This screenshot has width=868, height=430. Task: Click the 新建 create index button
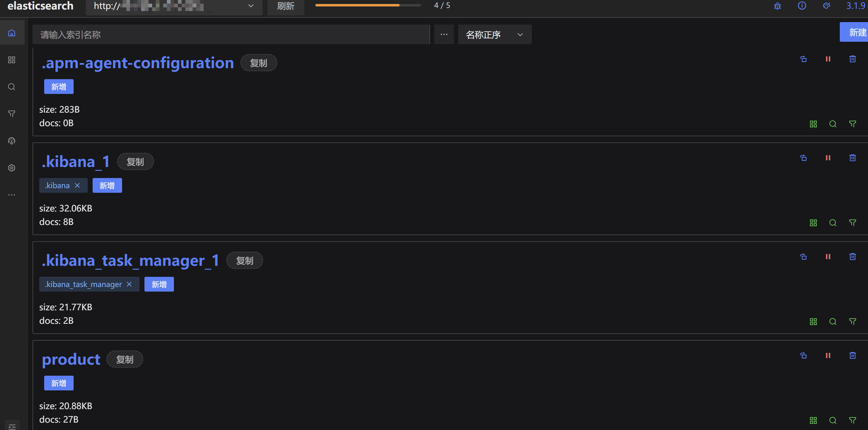click(x=854, y=32)
